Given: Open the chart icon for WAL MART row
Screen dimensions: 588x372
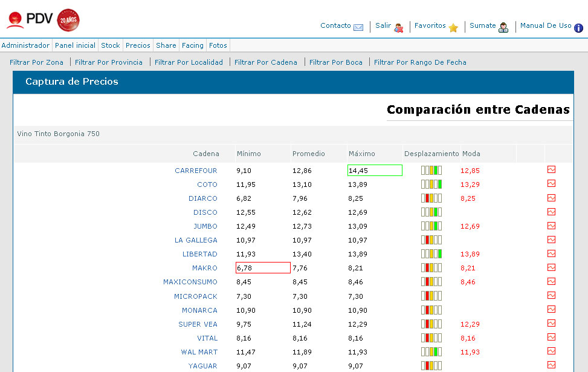Looking at the screenshot, I should (551, 351).
